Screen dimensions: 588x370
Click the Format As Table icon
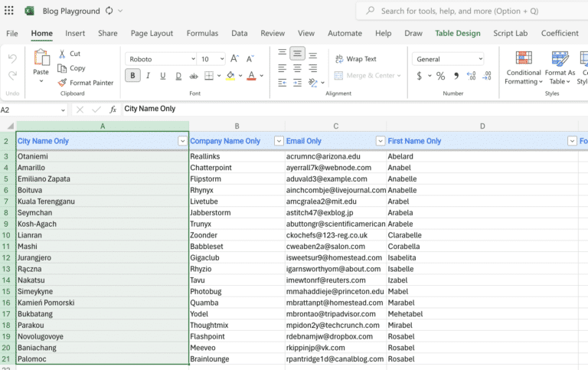(x=560, y=59)
